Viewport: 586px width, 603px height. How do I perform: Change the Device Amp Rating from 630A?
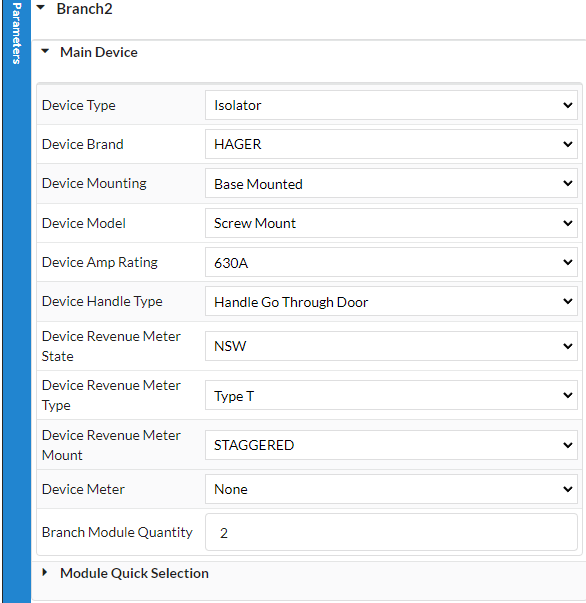[391, 262]
